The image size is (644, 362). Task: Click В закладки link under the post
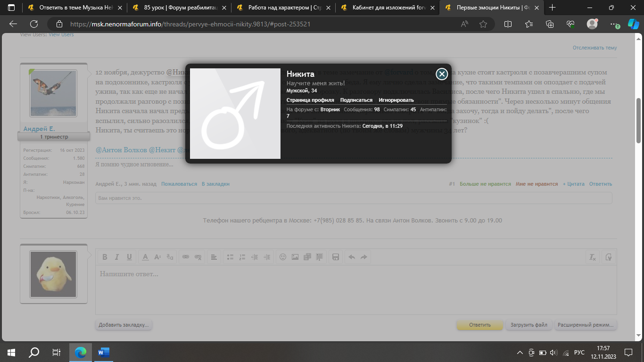pyautogui.click(x=215, y=184)
